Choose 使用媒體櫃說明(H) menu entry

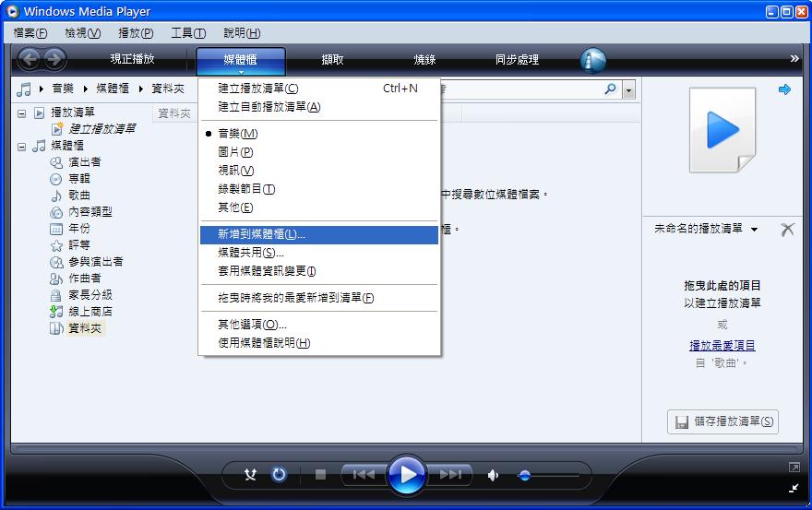coord(319,343)
